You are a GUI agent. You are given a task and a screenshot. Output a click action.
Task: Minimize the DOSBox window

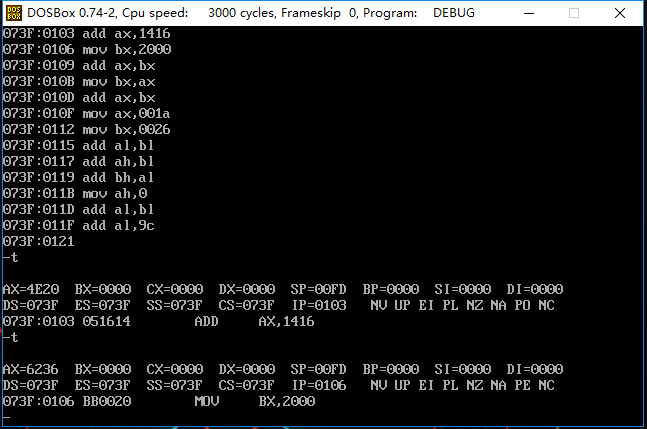click(529, 13)
